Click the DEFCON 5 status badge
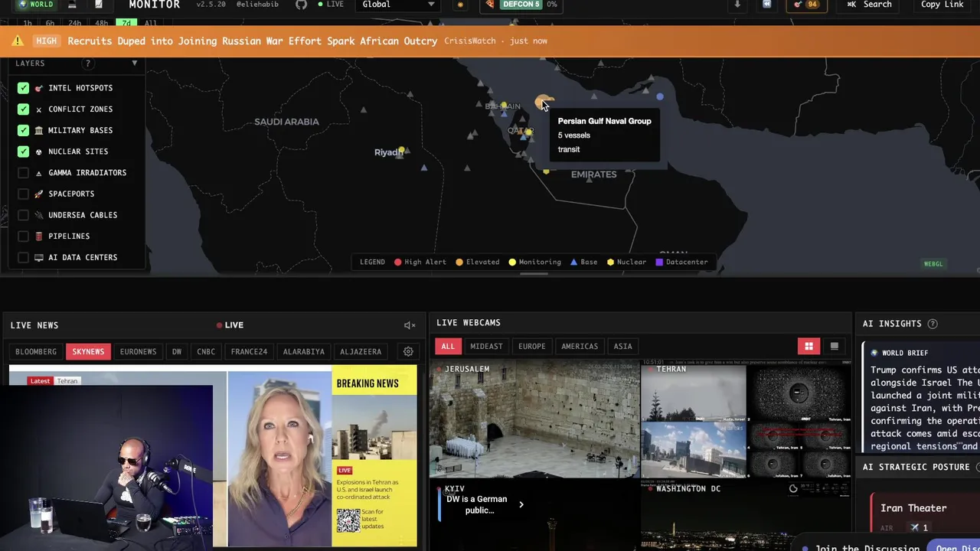The image size is (980, 551). click(x=521, y=5)
